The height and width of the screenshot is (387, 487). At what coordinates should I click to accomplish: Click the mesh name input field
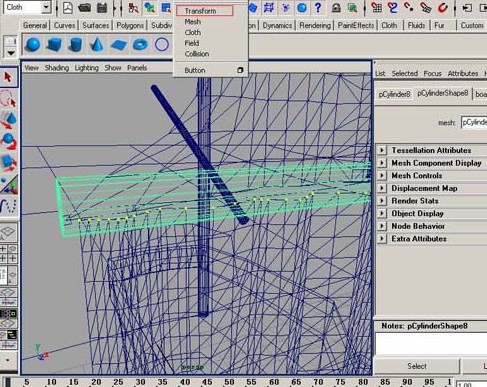click(474, 122)
